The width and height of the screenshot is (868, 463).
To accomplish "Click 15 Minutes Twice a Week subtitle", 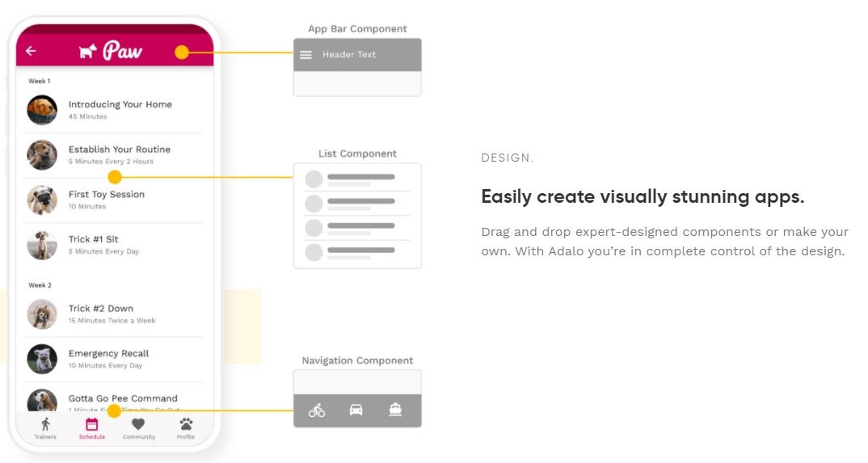I will (112, 321).
